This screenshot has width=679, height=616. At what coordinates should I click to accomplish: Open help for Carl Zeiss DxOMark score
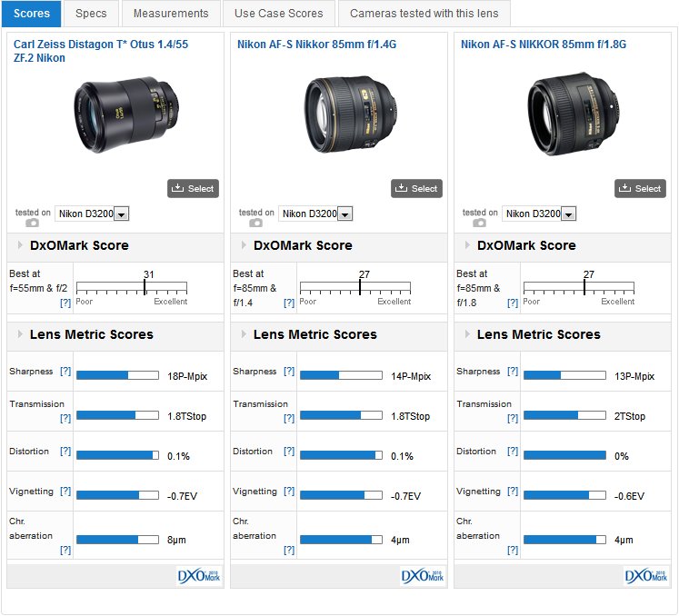pyautogui.click(x=65, y=303)
